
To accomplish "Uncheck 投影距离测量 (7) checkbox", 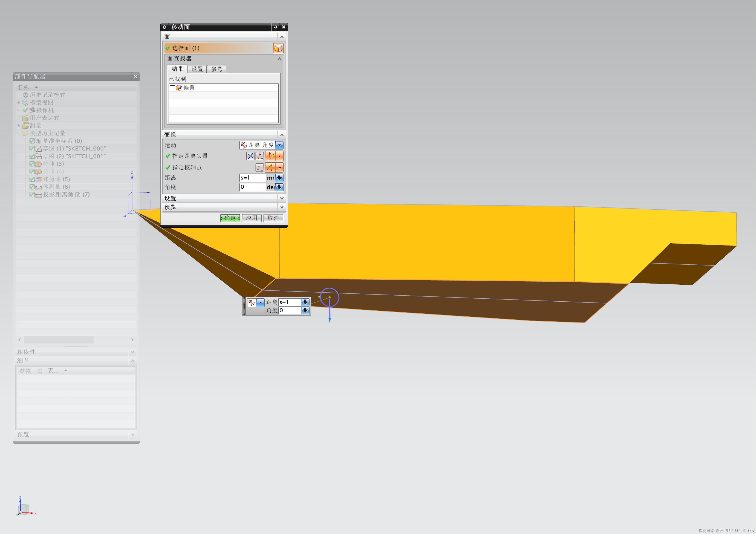I will click(x=32, y=195).
